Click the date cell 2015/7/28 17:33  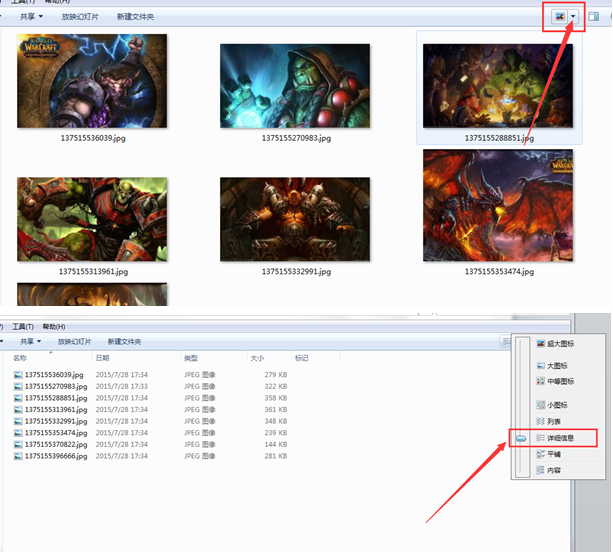pos(122,386)
